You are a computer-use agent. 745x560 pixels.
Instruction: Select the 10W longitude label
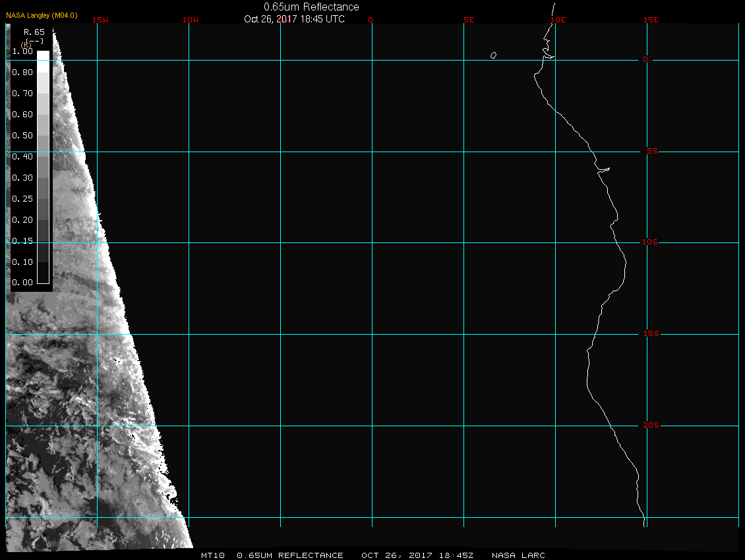tap(190, 20)
